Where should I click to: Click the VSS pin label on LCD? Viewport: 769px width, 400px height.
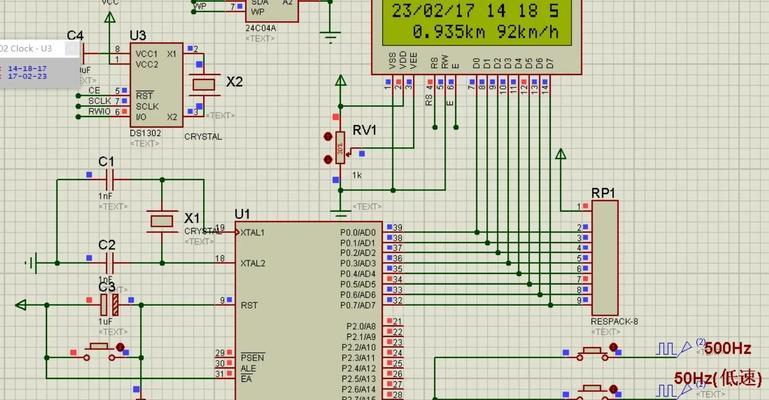[392, 60]
